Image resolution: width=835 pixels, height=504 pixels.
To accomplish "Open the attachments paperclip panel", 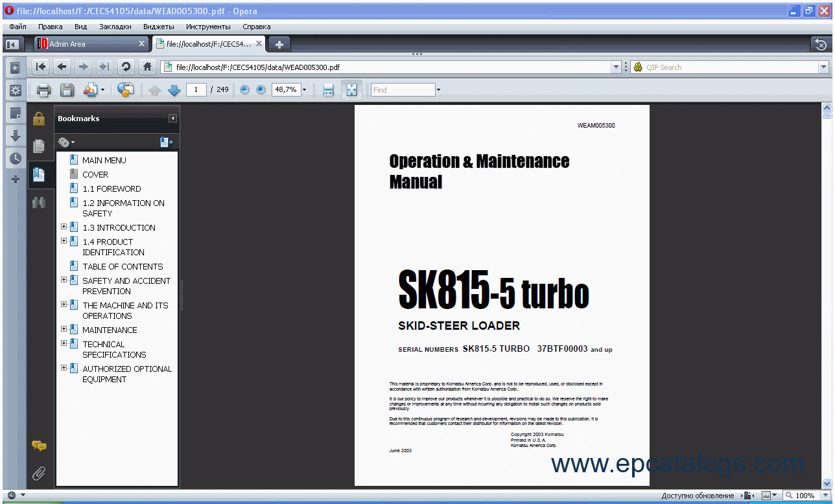I will 39,474.
